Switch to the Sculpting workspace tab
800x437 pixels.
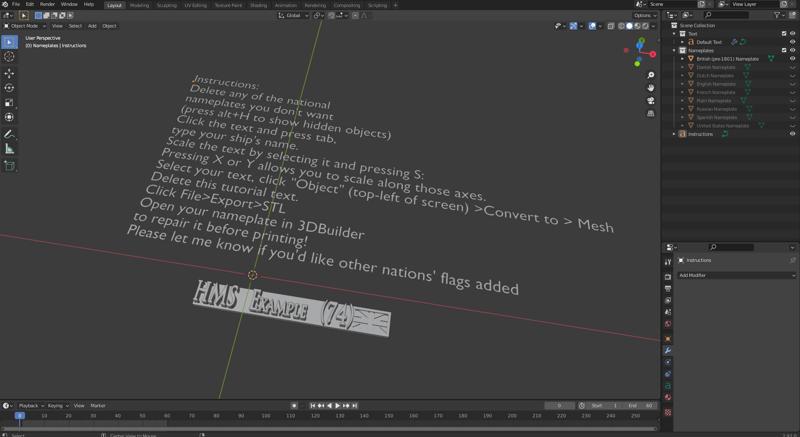[166, 5]
